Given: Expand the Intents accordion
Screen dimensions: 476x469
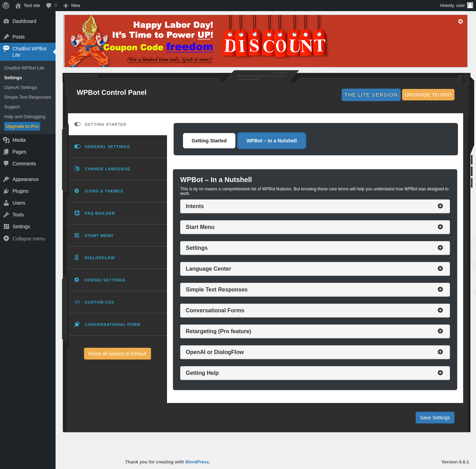Looking at the screenshot, I should pyautogui.click(x=315, y=206).
